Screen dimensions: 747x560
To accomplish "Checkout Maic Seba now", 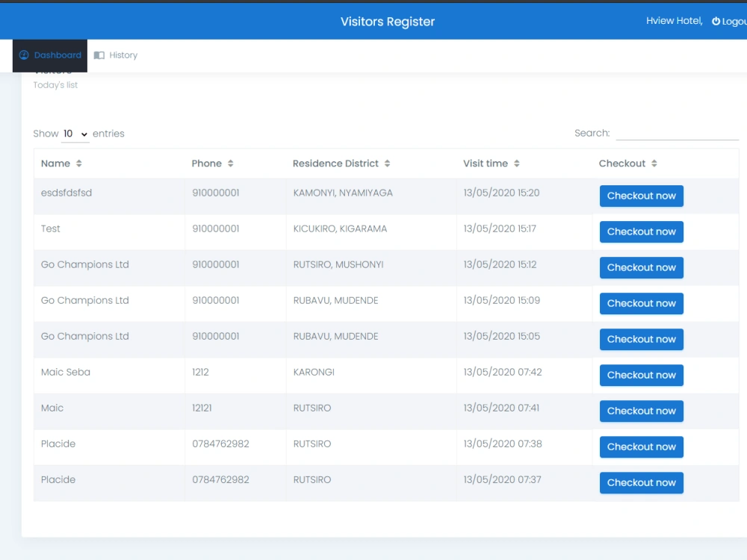I will pyautogui.click(x=641, y=376).
